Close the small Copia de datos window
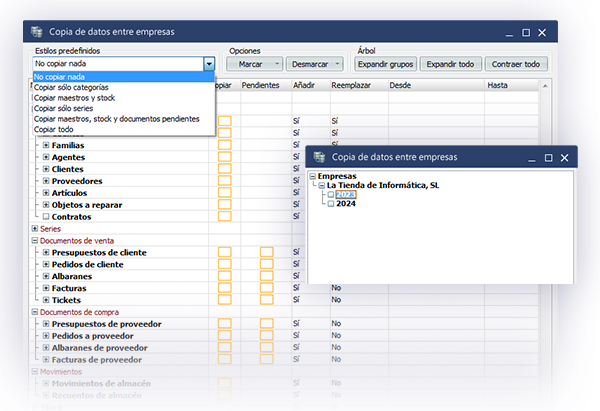Viewport: 600px width, 411px height. pos(567,157)
